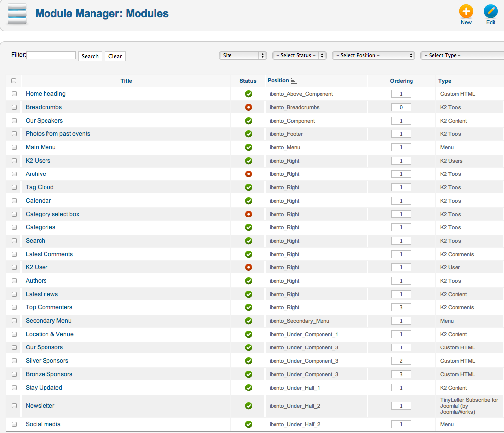Publish Breadcrumbs via its red status icon
Image resolution: width=504 pixels, height=433 pixels.
248,107
